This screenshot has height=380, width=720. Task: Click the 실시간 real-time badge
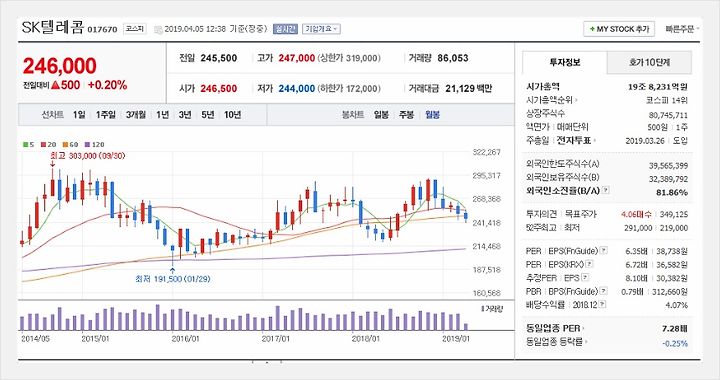(285, 29)
